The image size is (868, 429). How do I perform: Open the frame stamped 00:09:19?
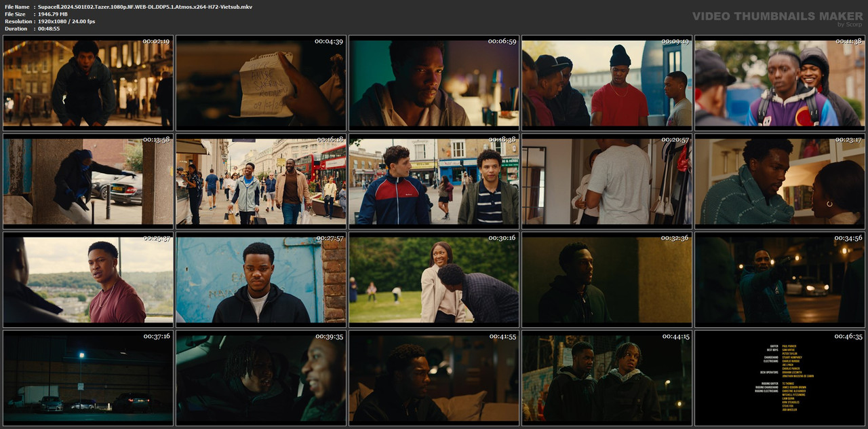607,83
